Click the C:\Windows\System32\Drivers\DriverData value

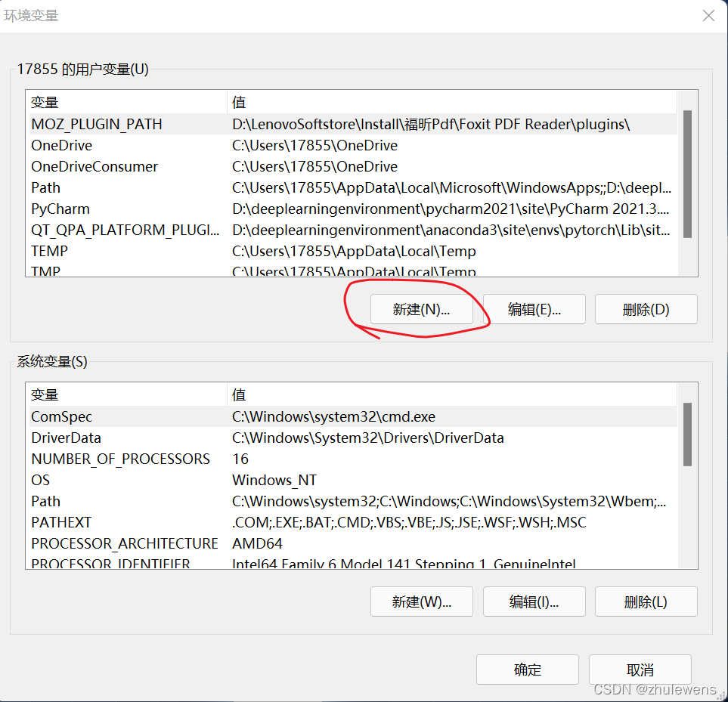(x=367, y=438)
